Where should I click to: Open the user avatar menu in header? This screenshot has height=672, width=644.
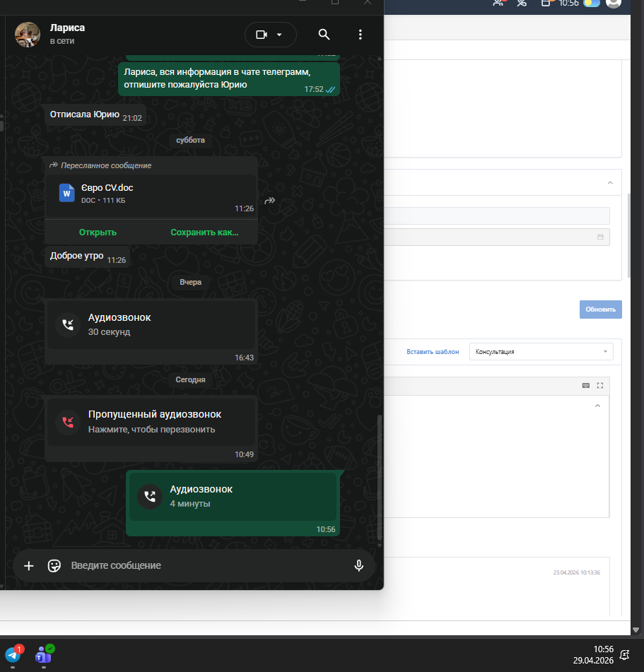pos(614,4)
